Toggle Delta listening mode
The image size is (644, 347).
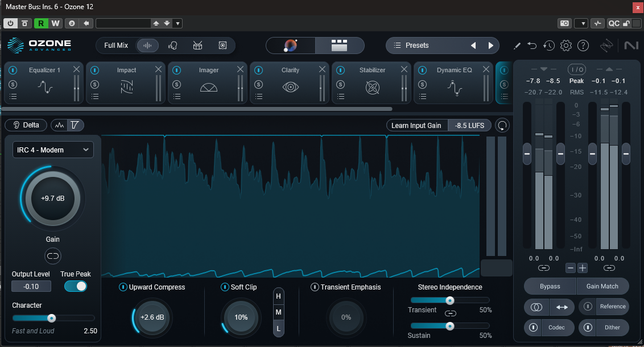26,125
